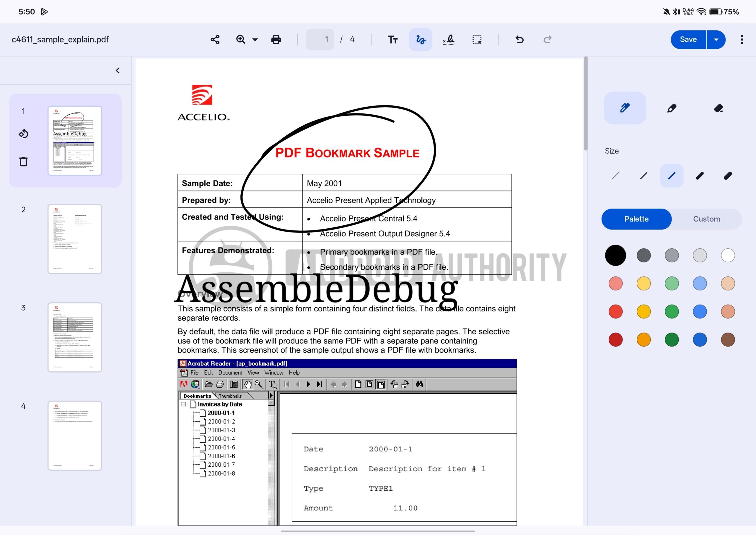Click the redo arrow icon
The image size is (756, 535).
click(547, 40)
